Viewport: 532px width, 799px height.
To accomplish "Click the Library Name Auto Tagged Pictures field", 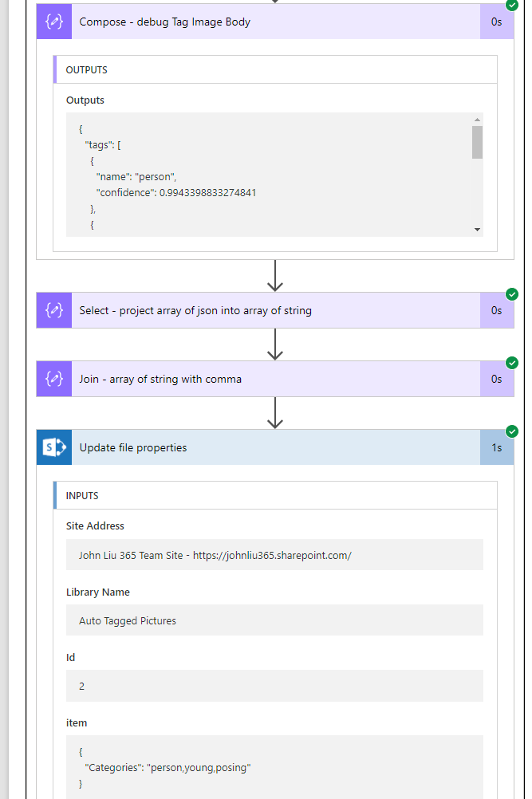I will click(x=274, y=620).
